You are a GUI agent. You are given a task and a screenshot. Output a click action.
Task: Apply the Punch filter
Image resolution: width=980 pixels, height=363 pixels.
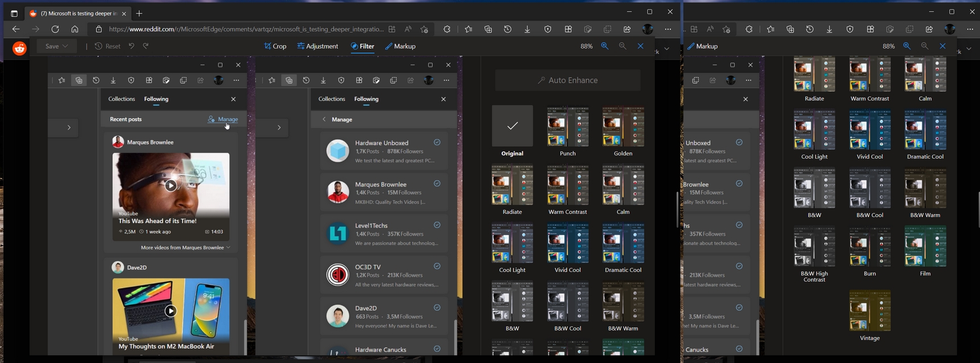click(x=568, y=131)
